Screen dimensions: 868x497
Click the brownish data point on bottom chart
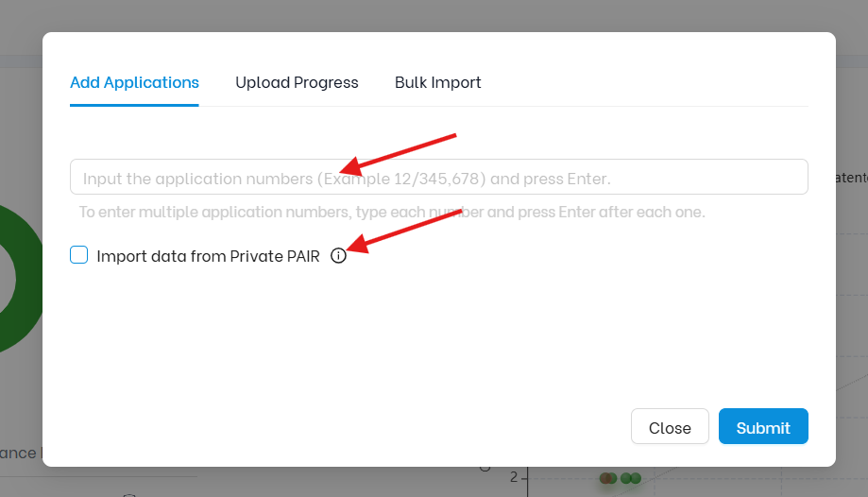[x=606, y=478]
